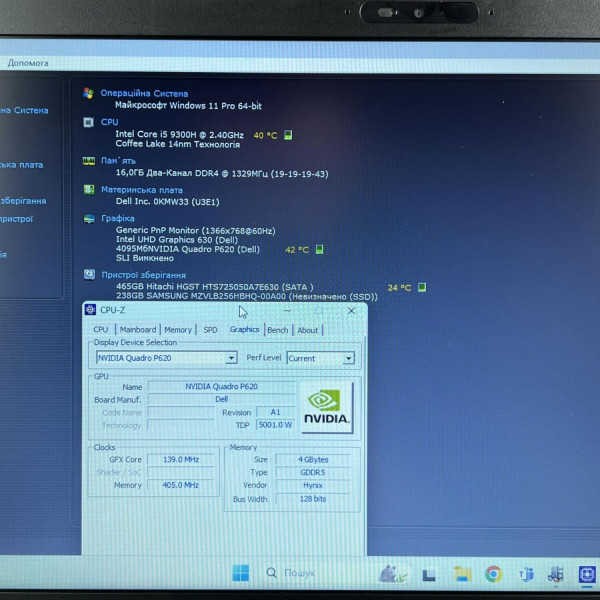Screen dimensions: 600x600
Task: Click the GFX Core clock value 139.0 MHz
Action: tap(181, 459)
